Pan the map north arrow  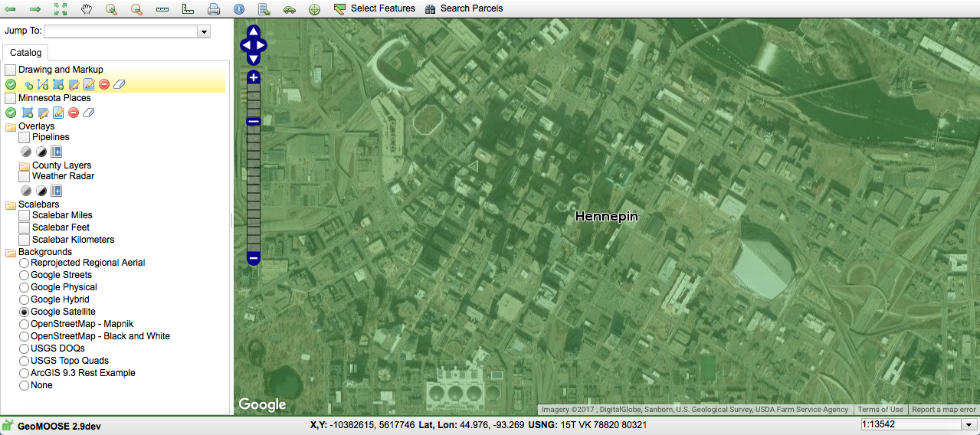tap(254, 31)
